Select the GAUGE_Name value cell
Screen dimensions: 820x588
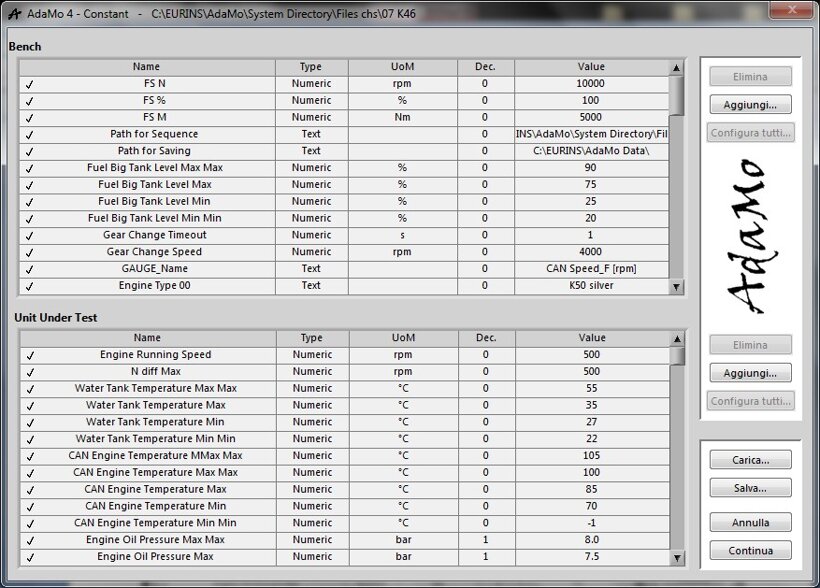[x=591, y=269]
